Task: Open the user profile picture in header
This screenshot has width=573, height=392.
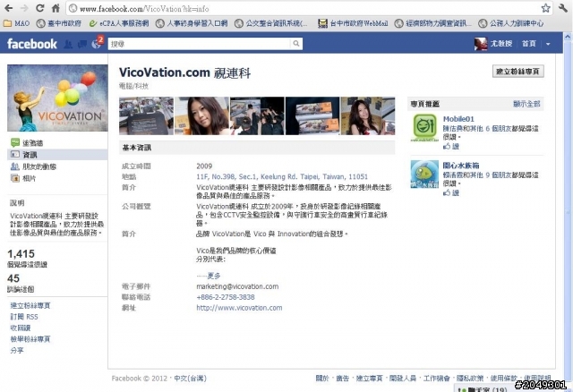Action: pyautogui.click(x=481, y=44)
